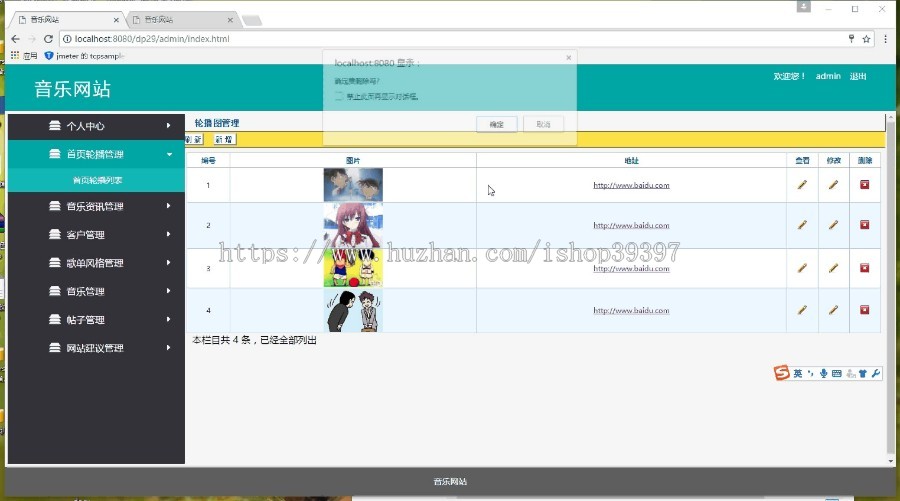Click the row 4 bowing men thumbnail
The image size is (900, 501).
pyautogui.click(x=353, y=310)
